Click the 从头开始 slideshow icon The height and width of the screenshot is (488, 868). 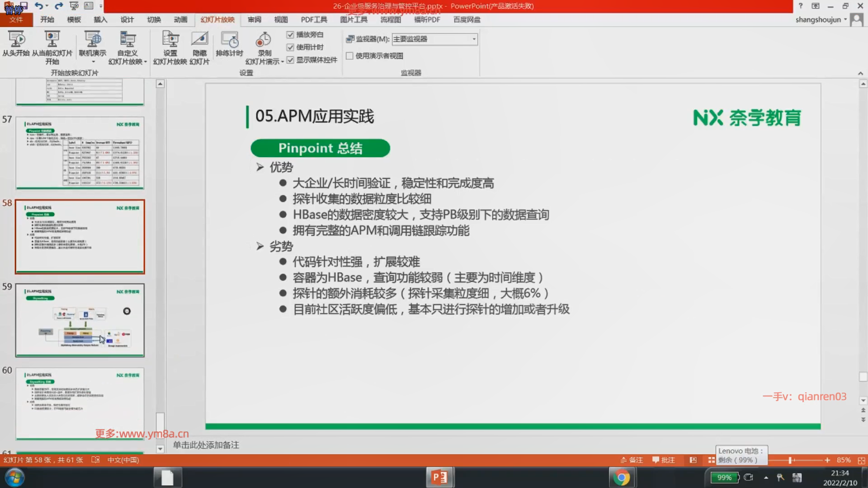(16, 40)
